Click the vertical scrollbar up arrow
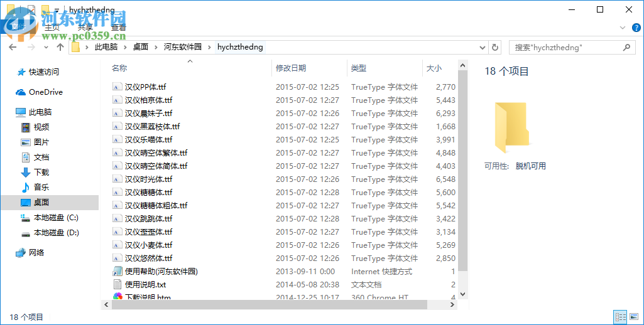 click(463, 65)
